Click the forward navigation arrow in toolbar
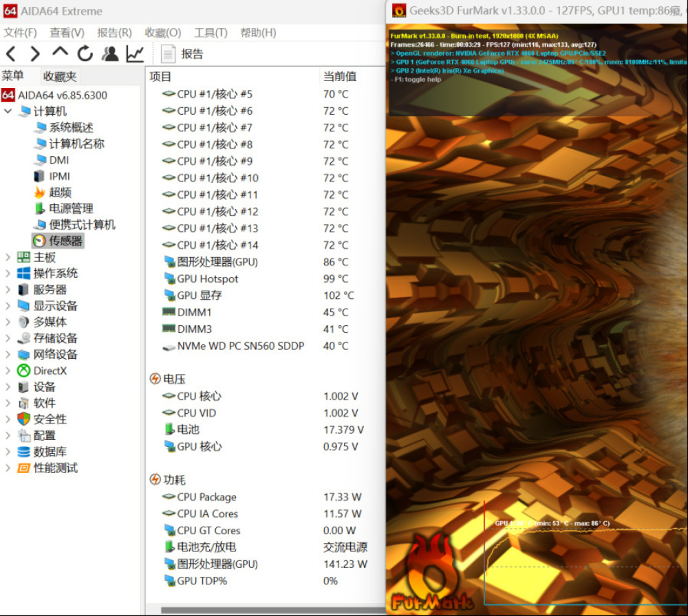This screenshot has height=616, width=688. (x=35, y=54)
